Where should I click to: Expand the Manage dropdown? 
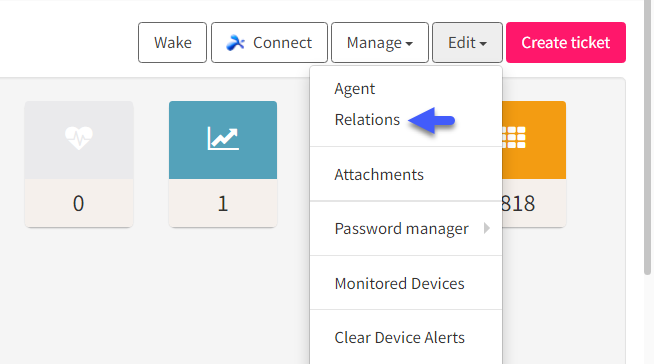(380, 43)
